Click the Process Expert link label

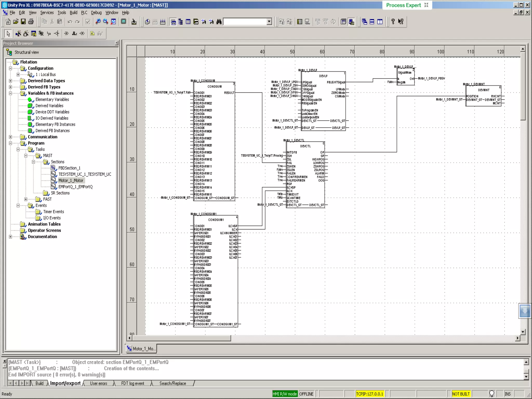pos(403,5)
